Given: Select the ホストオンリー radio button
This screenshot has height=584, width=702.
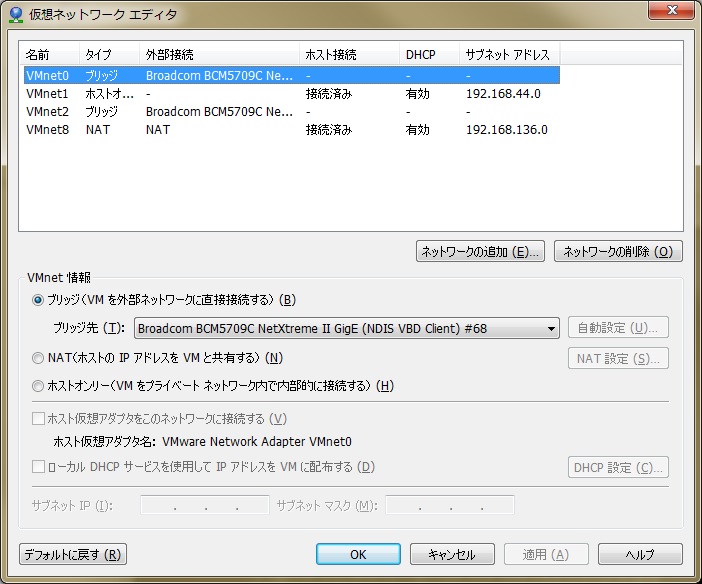Looking at the screenshot, I should click(x=38, y=386).
